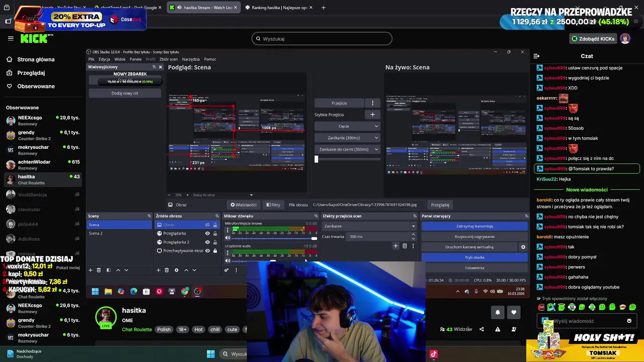Open the Kick hamburger sidebar menu
This screenshot has width=644, height=362.
10,38
